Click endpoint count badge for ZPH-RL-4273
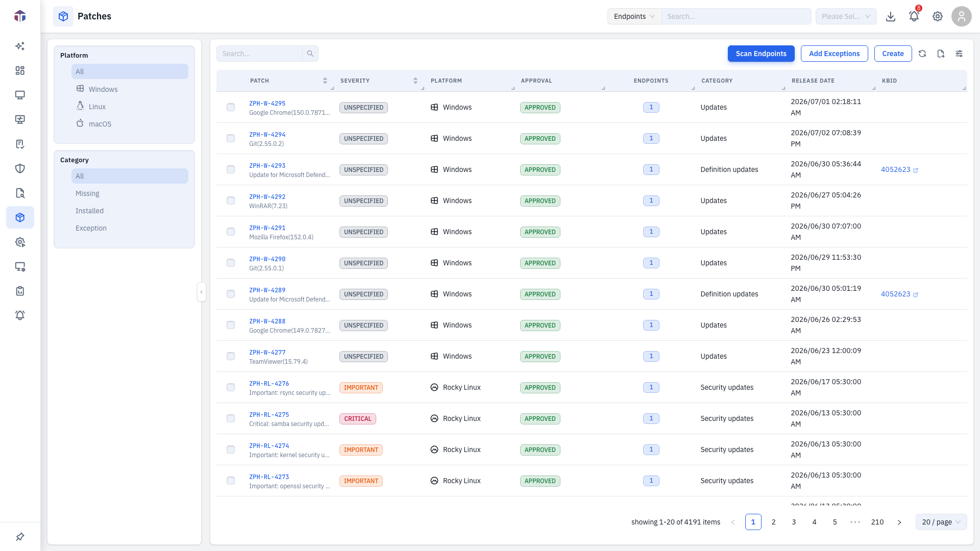The image size is (980, 551). (651, 481)
